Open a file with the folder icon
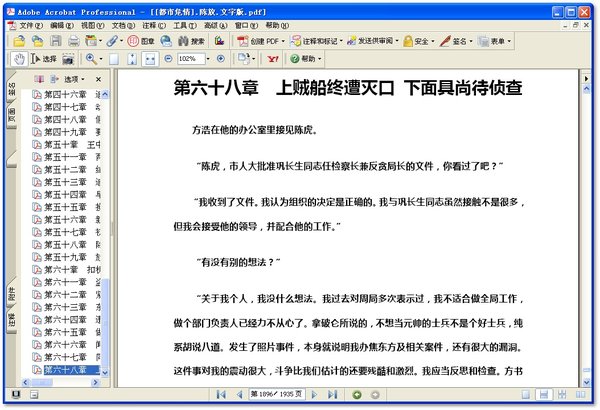Screen dimensions: 600x410 pos(19,41)
